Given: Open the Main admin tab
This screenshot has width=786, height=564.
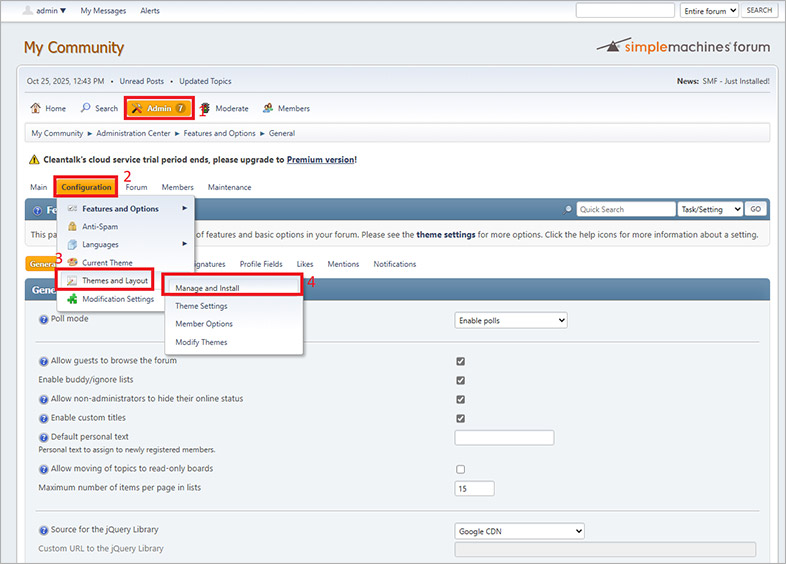Looking at the screenshot, I should click(39, 187).
